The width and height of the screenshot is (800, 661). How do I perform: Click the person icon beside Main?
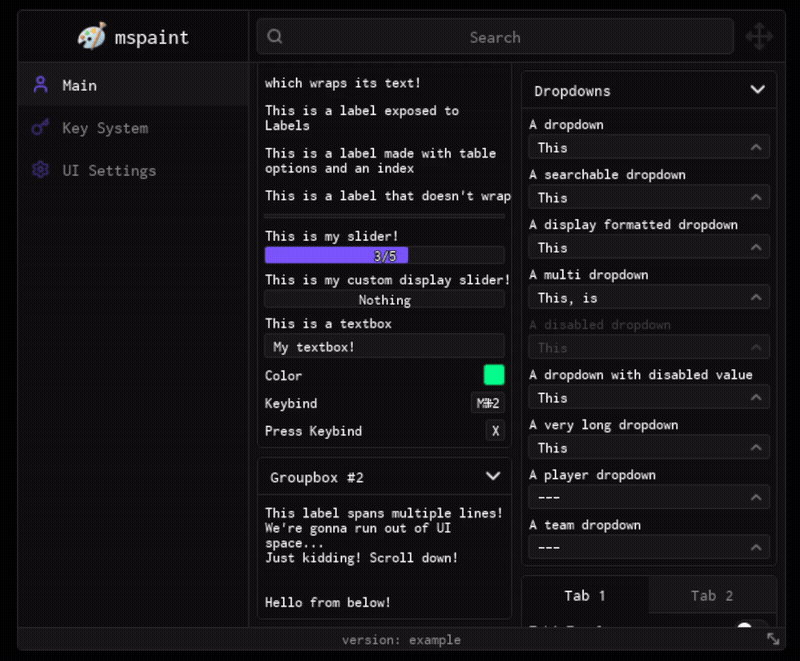point(41,85)
